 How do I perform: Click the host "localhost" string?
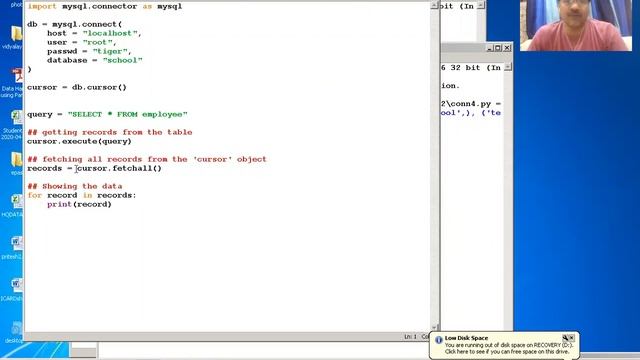click(x=110, y=33)
